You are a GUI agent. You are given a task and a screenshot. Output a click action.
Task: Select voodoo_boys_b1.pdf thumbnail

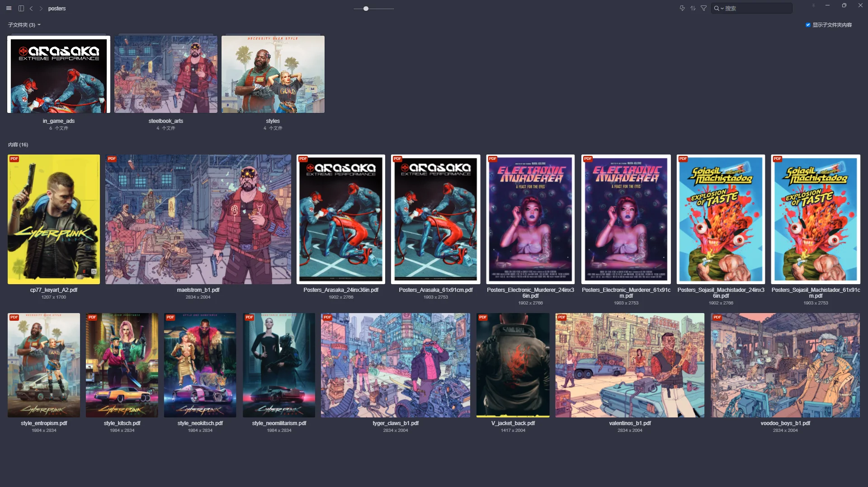click(x=785, y=365)
